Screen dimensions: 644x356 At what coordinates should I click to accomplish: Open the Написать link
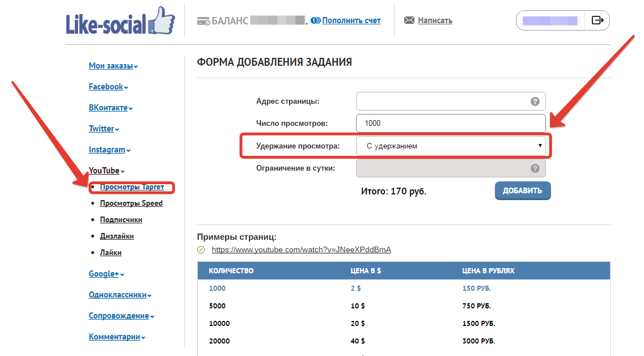click(x=435, y=20)
